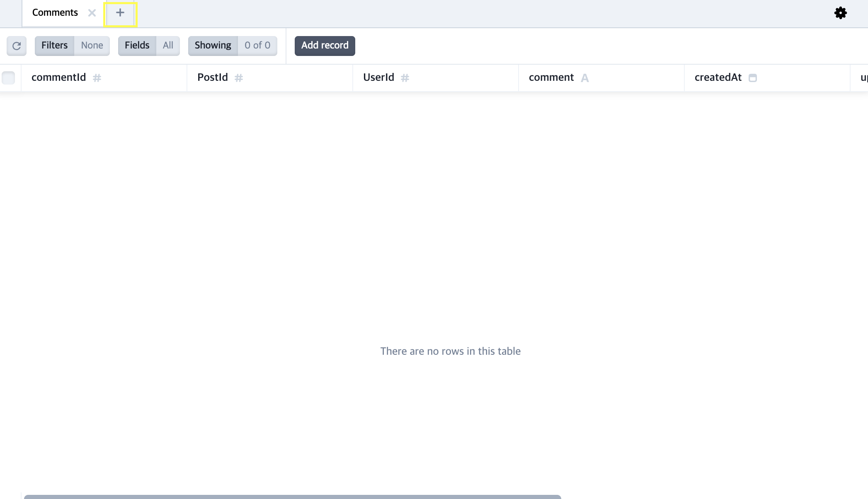Click the horizontal scrollbar at bottom
Viewport: 868px width, 499px height.
(x=292, y=497)
